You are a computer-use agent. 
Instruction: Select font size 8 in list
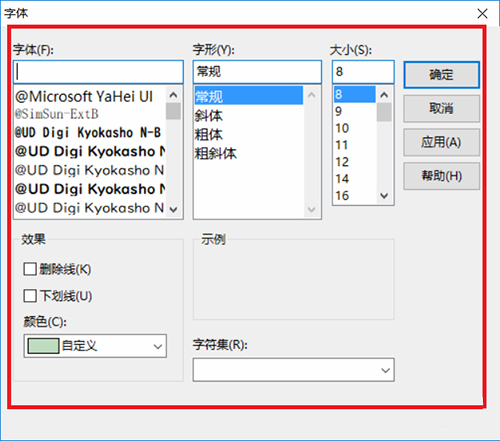pos(355,94)
